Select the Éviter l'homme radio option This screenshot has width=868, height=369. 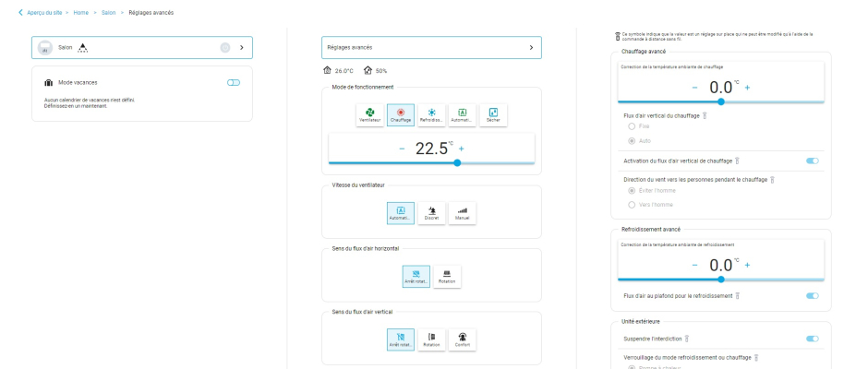pyautogui.click(x=632, y=190)
